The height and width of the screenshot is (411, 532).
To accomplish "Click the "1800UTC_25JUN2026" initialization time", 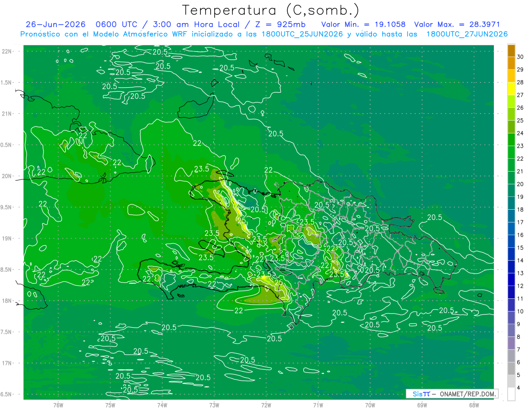I will pos(301,34).
